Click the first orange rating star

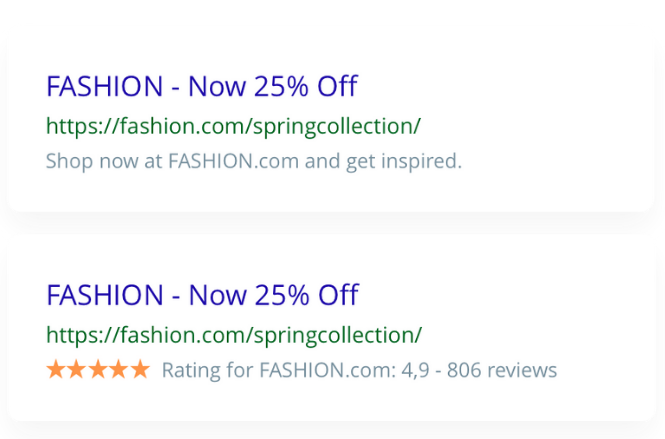56,370
